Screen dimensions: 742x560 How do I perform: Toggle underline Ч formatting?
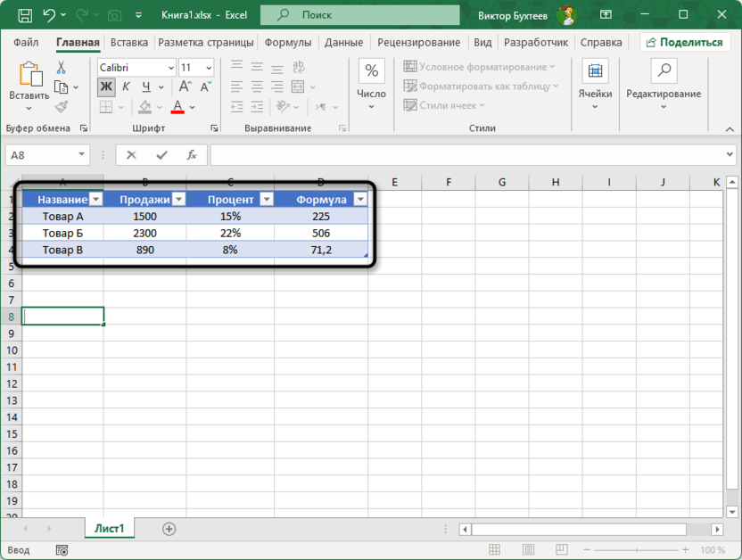145,86
